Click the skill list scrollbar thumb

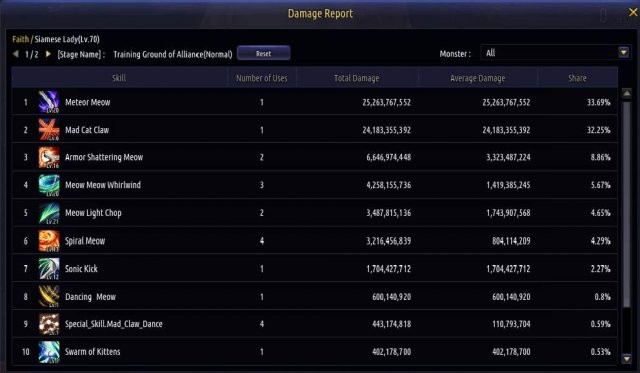point(627,204)
